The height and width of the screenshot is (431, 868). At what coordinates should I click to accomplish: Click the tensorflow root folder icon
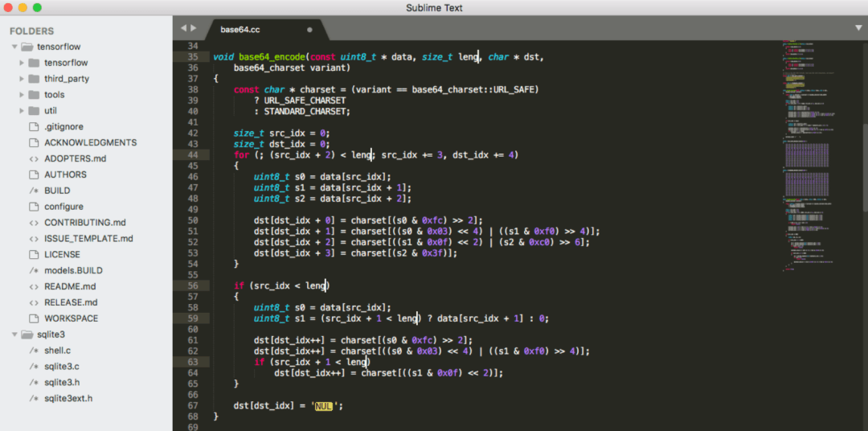tap(27, 47)
